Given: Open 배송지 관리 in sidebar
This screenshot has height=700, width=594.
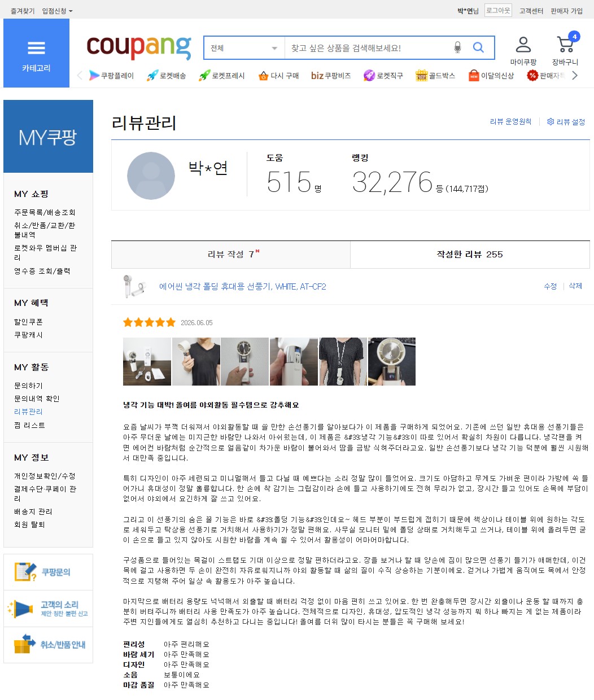Looking at the screenshot, I should tap(33, 511).
